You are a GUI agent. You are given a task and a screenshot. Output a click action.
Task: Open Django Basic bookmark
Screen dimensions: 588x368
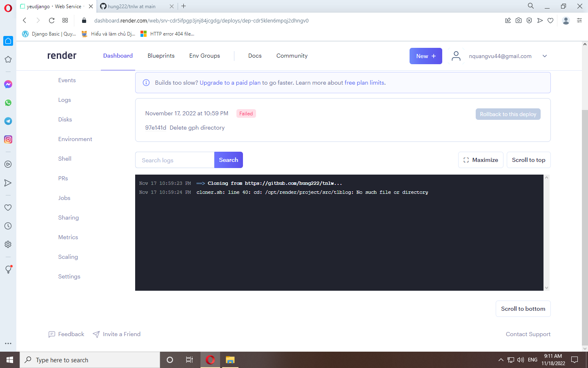pos(49,34)
